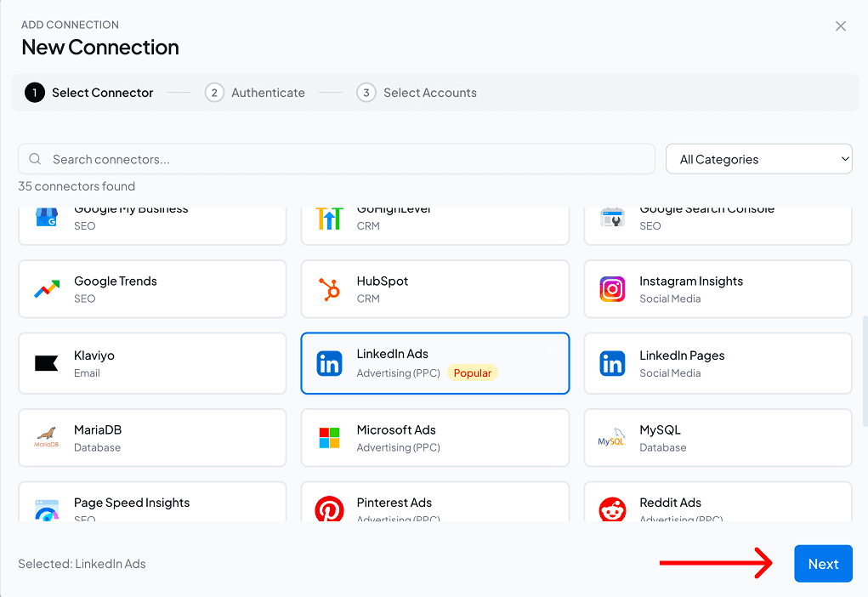868x597 pixels.
Task: Select the Microsoft Ads connector name
Action: (396, 429)
